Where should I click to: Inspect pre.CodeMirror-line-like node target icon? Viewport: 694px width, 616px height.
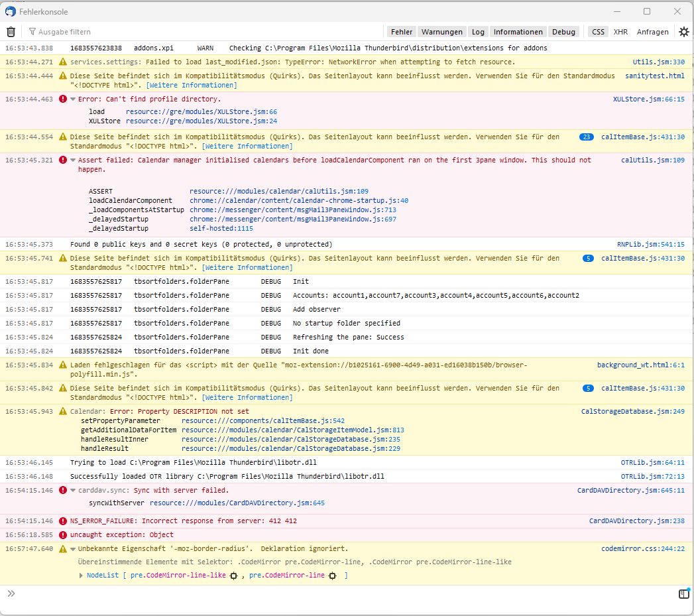pos(233,576)
